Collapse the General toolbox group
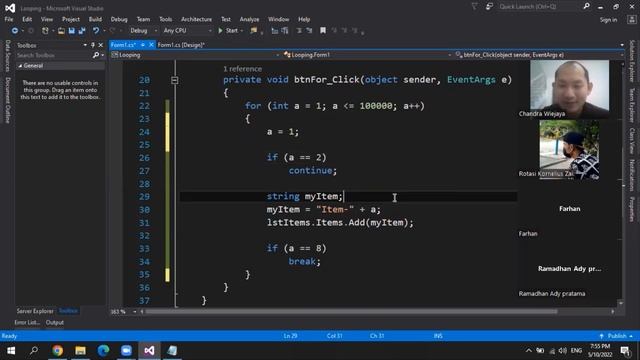The image size is (640, 360). pyautogui.click(x=20, y=66)
